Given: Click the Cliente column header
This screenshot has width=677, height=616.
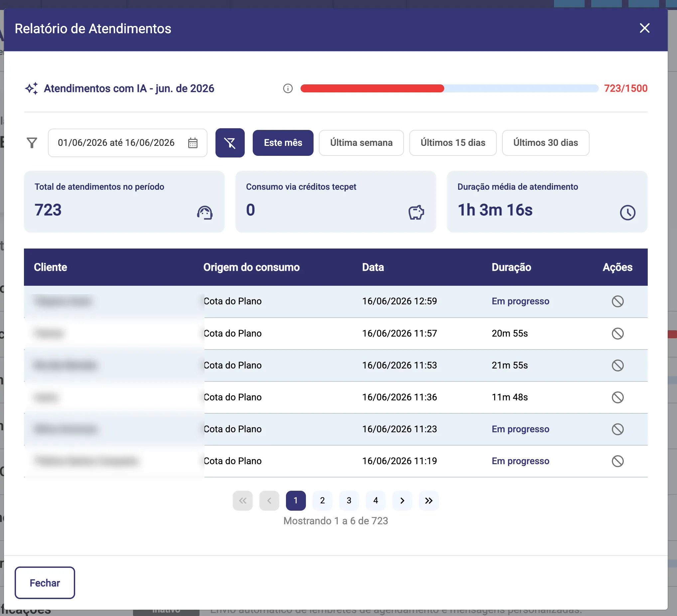Looking at the screenshot, I should [x=50, y=267].
